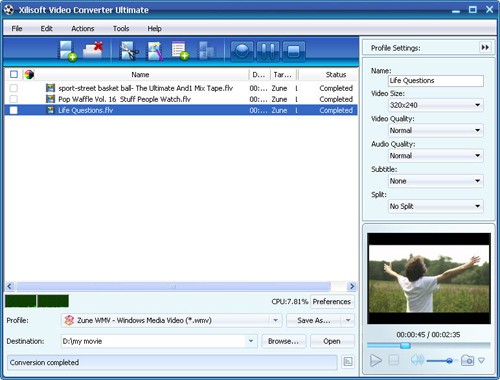Open the Tools menu

point(121,28)
